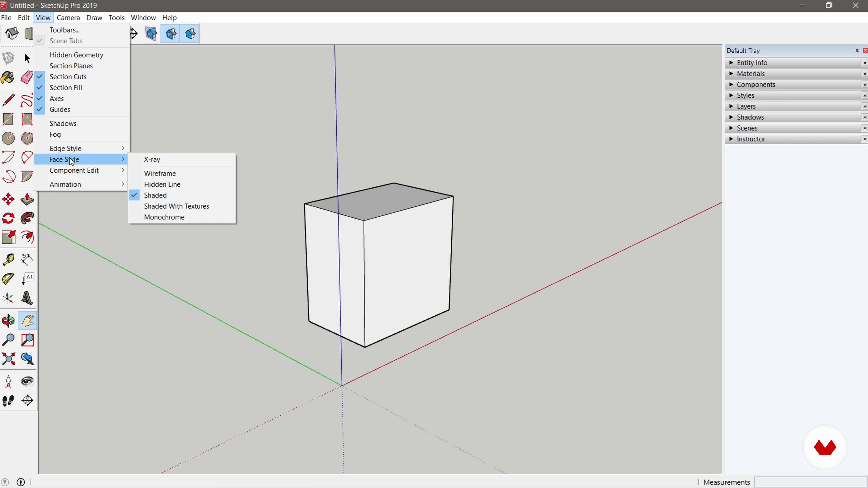Viewport: 868px width, 488px height.
Task: Click the Previous view tool
Action: click(27, 359)
